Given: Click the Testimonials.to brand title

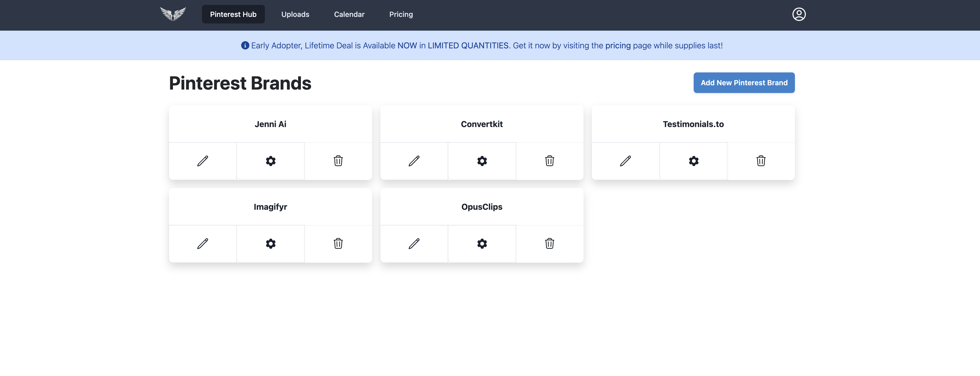Looking at the screenshot, I should coord(693,124).
